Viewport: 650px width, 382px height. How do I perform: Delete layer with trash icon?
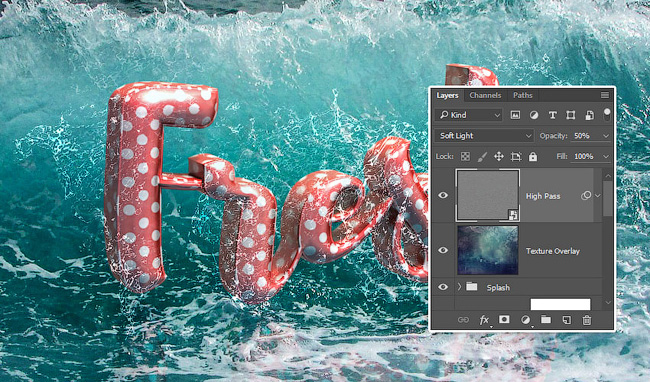(587, 320)
